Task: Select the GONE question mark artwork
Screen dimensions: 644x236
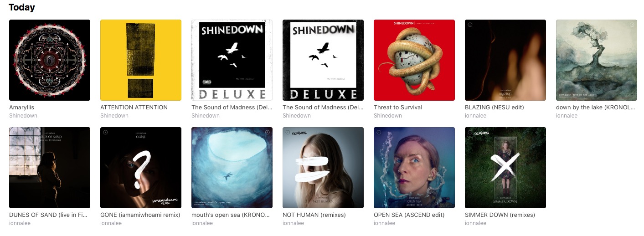Action: point(141,168)
